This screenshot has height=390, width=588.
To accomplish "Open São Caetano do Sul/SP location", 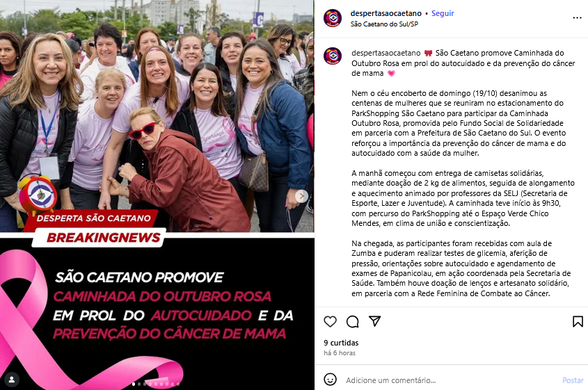I will click(384, 24).
